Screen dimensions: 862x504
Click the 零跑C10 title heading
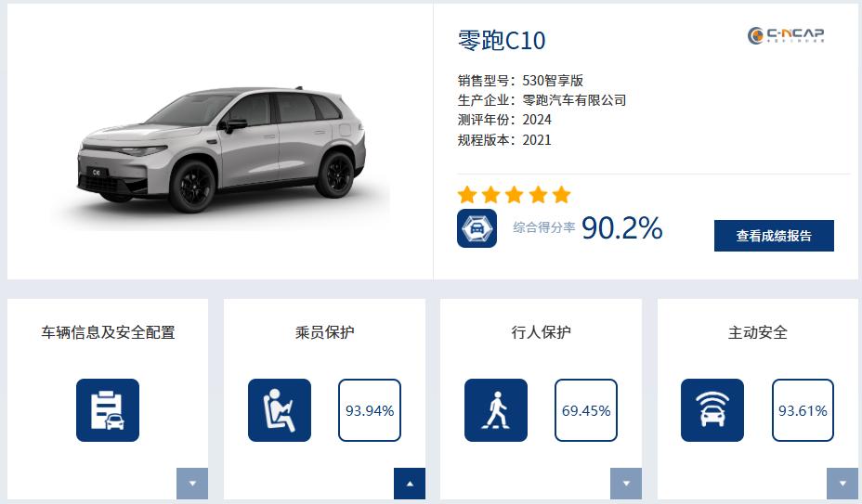point(502,40)
